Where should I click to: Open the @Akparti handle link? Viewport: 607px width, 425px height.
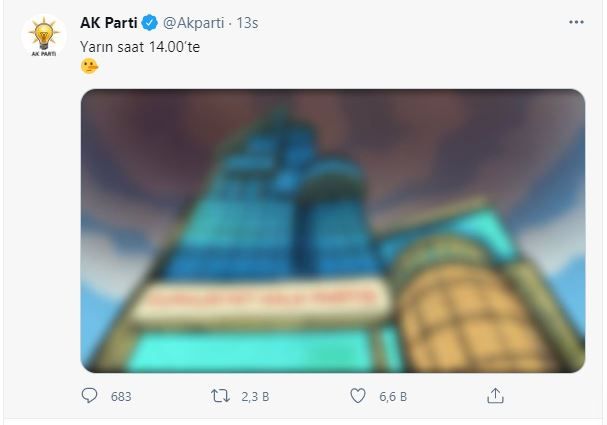193,23
